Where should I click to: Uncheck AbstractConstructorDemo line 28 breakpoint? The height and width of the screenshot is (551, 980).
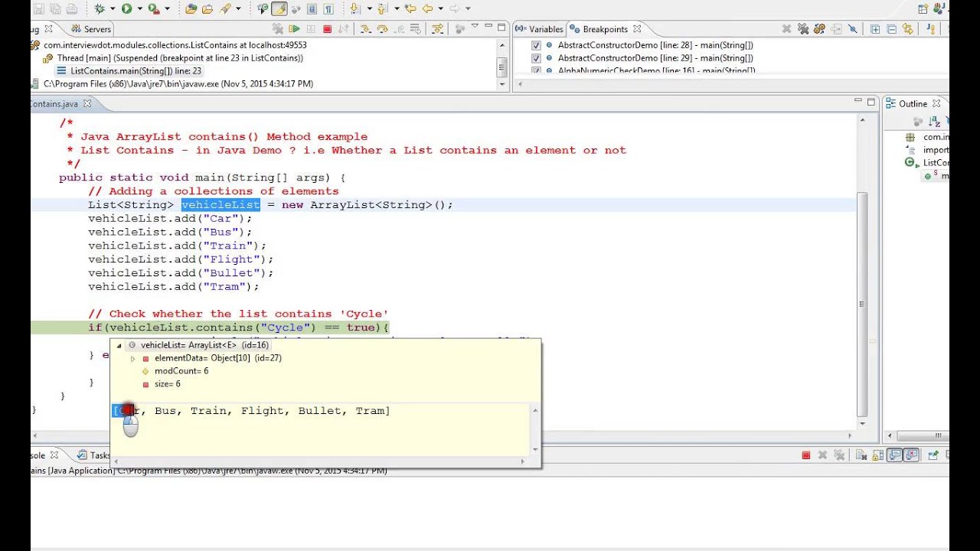click(x=536, y=45)
